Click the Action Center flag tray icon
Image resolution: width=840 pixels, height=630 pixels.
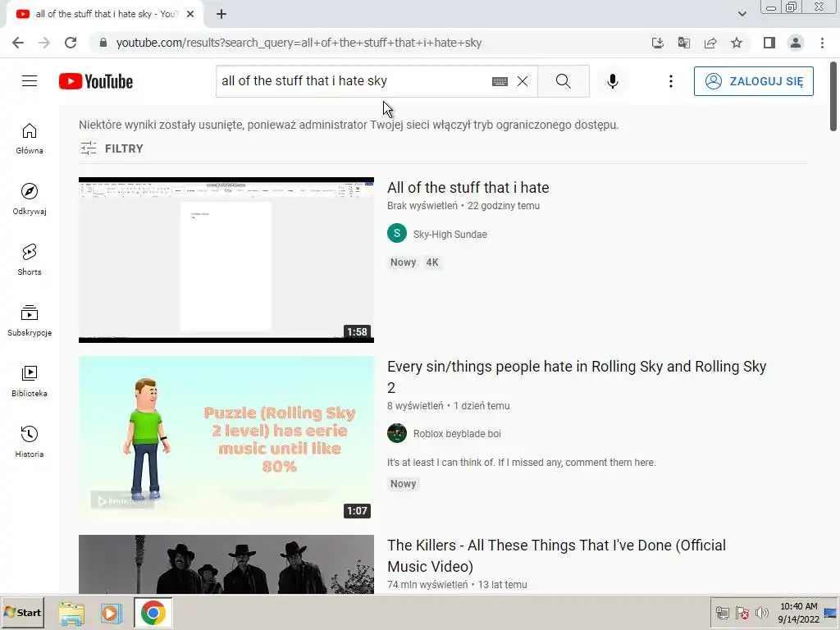tap(742, 613)
